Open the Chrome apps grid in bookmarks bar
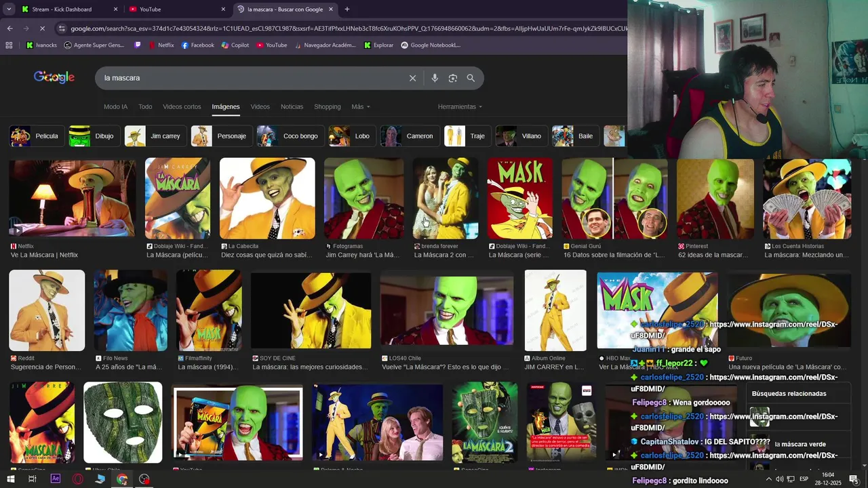868x488 pixels. 9,45
